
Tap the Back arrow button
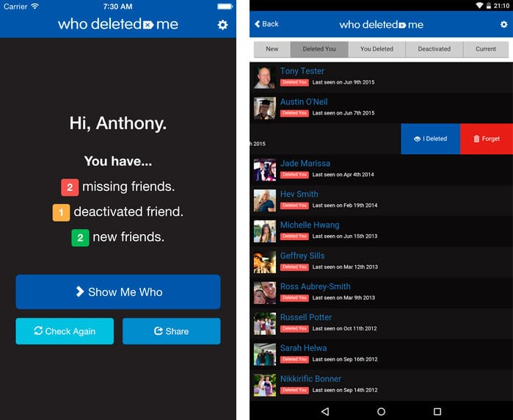pos(266,24)
